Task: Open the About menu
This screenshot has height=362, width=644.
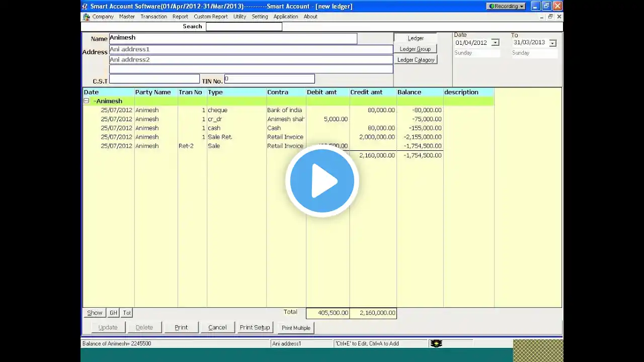Action: pos(310,17)
